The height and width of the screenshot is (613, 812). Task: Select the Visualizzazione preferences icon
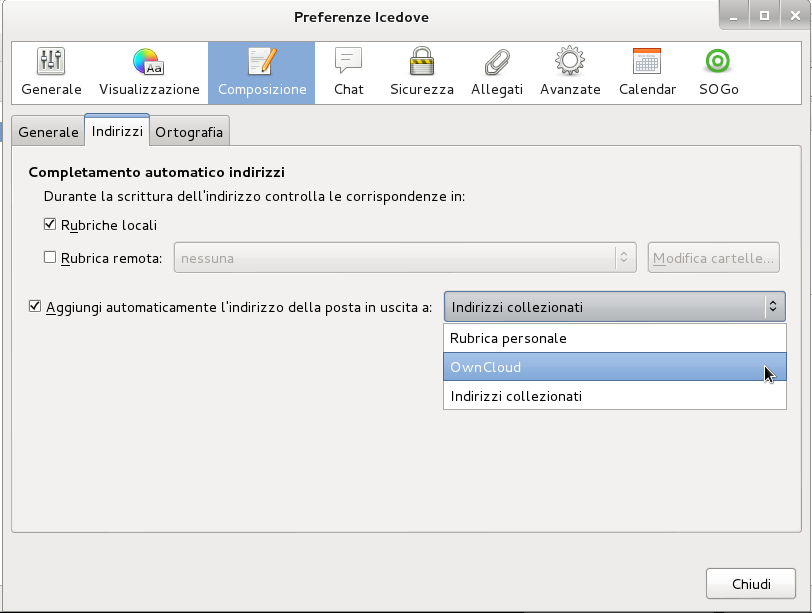point(148,70)
